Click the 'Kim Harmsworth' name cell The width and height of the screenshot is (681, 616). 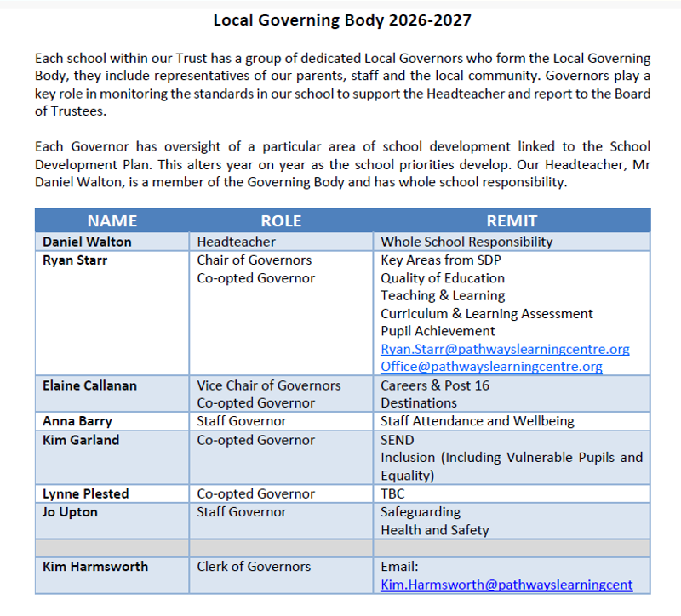pyautogui.click(x=112, y=576)
